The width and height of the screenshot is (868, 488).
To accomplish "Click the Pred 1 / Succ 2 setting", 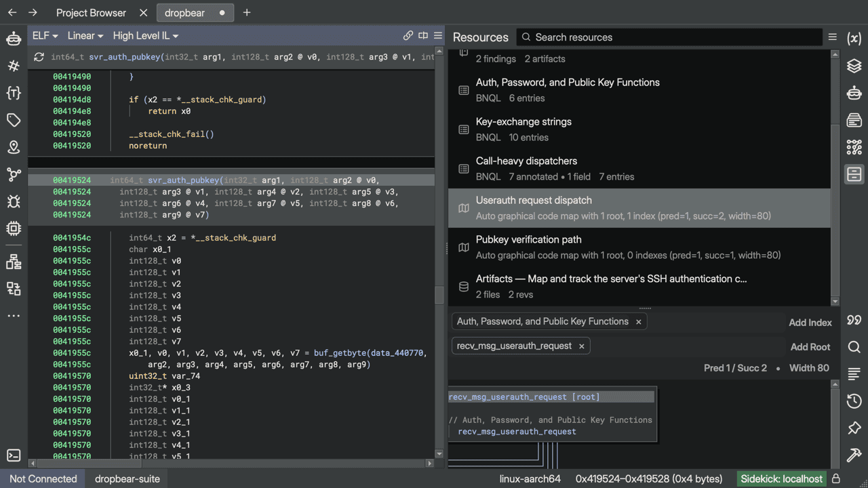I will 735,368.
